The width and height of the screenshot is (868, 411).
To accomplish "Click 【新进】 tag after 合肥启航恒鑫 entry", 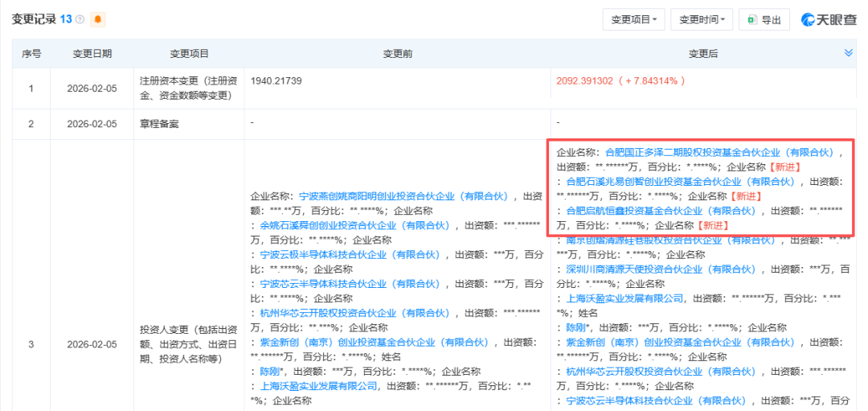I will pyautogui.click(x=711, y=225).
